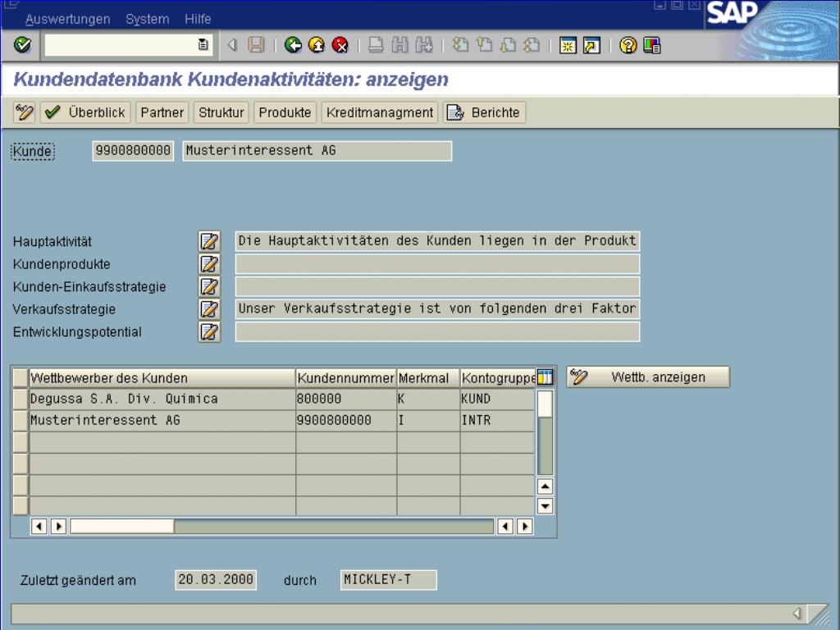Click the yellow Exit arrow icon
This screenshot has height=630, width=840.
coord(317,45)
